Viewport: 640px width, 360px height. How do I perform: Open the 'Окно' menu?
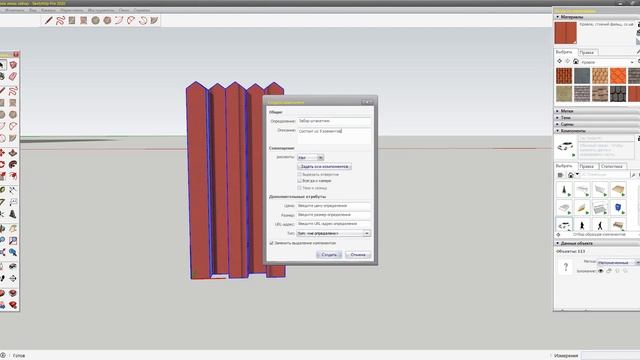124,10
